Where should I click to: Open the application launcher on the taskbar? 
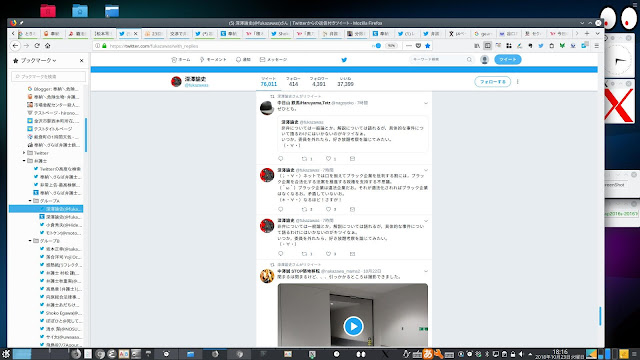point(6,354)
